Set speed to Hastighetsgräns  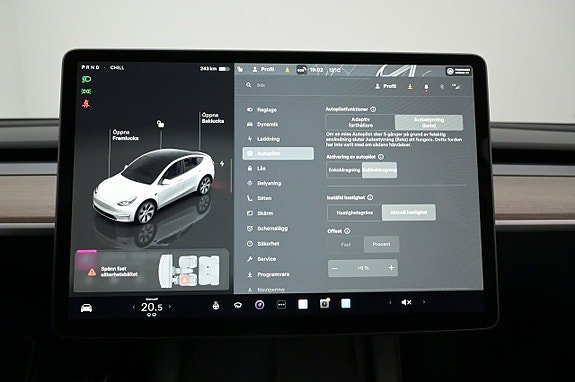coord(355,213)
